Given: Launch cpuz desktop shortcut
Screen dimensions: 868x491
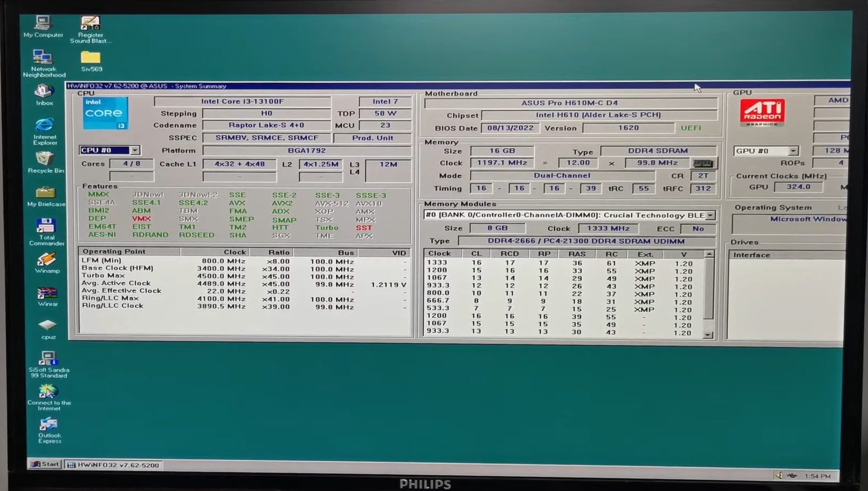Looking at the screenshot, I should point(48,329).
